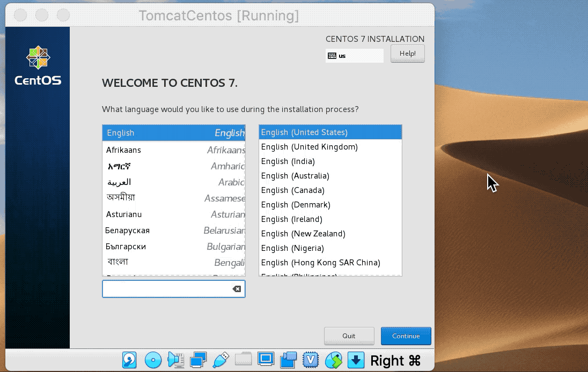Click the CentOS logo in sidebar
The height and width of the screenshot is (372, 588).
[38, 66]
